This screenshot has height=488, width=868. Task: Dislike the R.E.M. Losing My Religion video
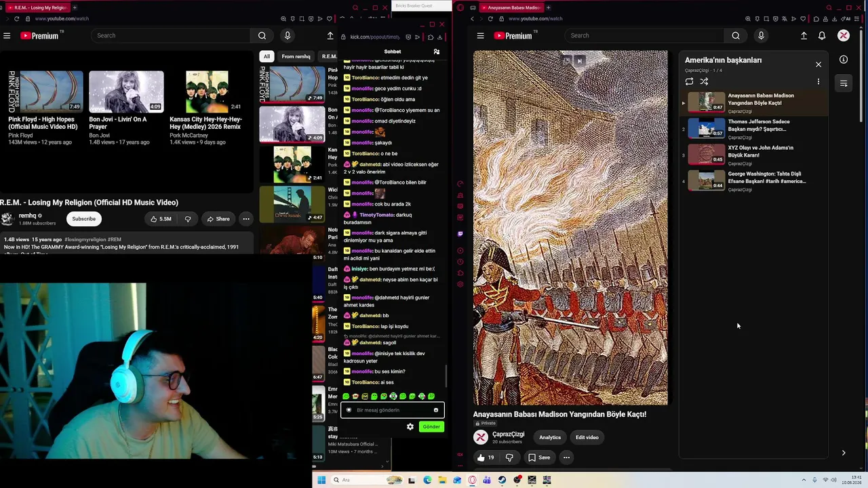[x=188, y=219]
